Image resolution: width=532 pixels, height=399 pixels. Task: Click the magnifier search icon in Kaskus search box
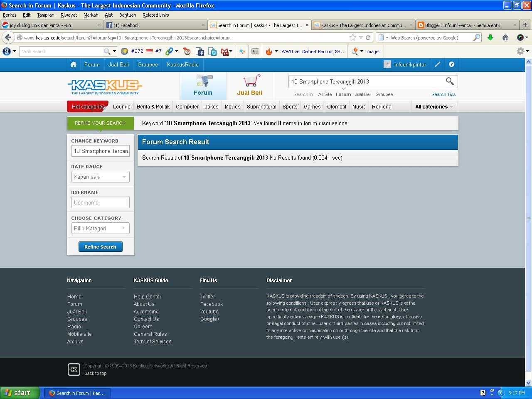point(450,81)
